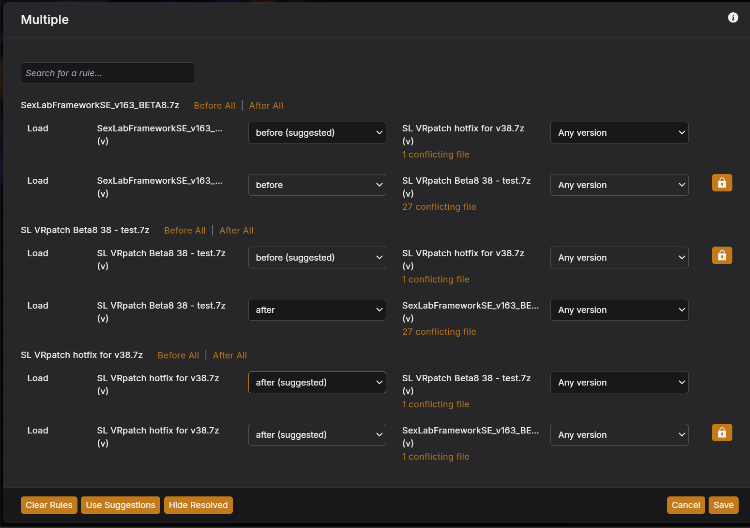Click lock icon beside hotfix after SexLabFramework rule
This screenshot has height=528, width=750.
[722, 432]
